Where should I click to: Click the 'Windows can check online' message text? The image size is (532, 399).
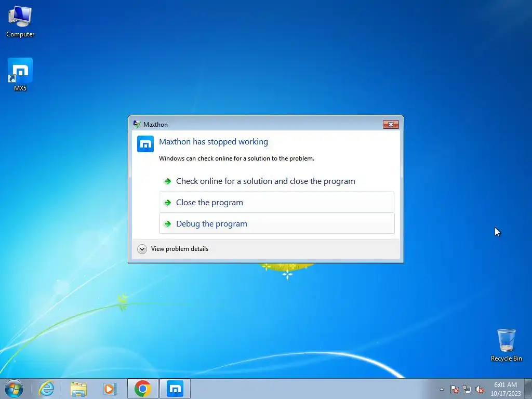236,158
